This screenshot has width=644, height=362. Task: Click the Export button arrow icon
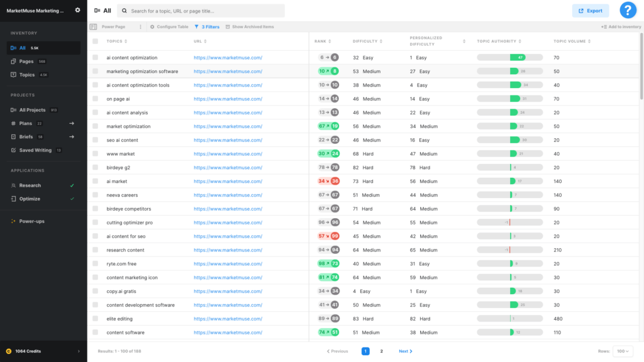[x=580, y=11]
